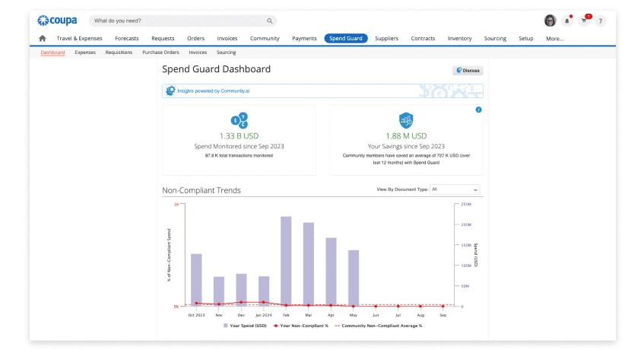Expand the More... navigation menu

pos(554,38)
